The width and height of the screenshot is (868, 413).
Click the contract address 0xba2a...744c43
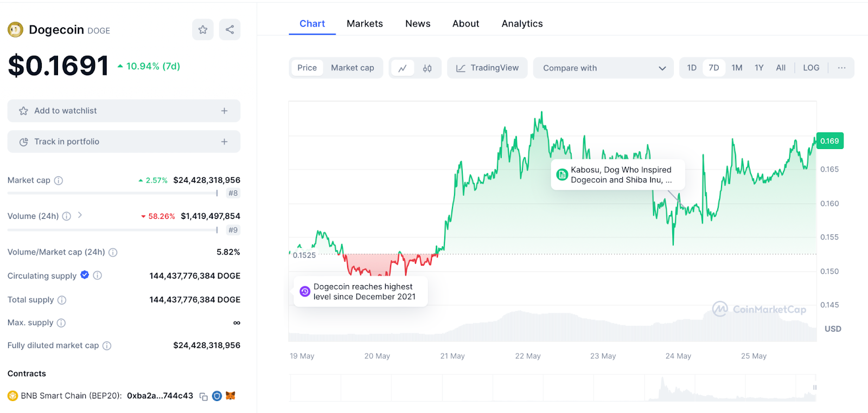click(160, 396)
